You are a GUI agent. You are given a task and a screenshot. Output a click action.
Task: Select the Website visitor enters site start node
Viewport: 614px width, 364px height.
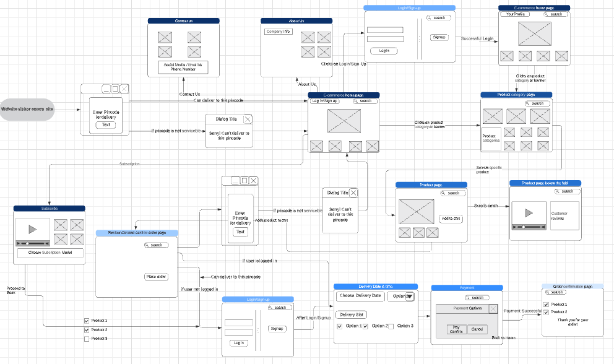[x=27, y=110]
